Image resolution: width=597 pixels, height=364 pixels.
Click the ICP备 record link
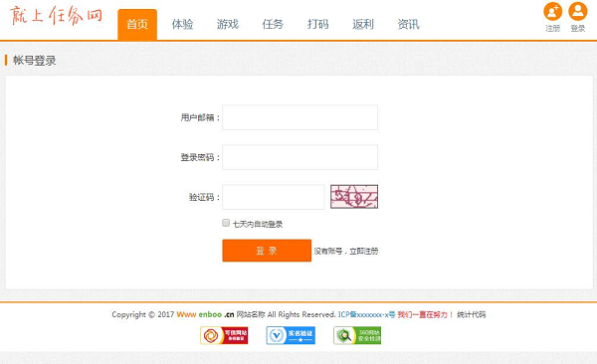366,314
